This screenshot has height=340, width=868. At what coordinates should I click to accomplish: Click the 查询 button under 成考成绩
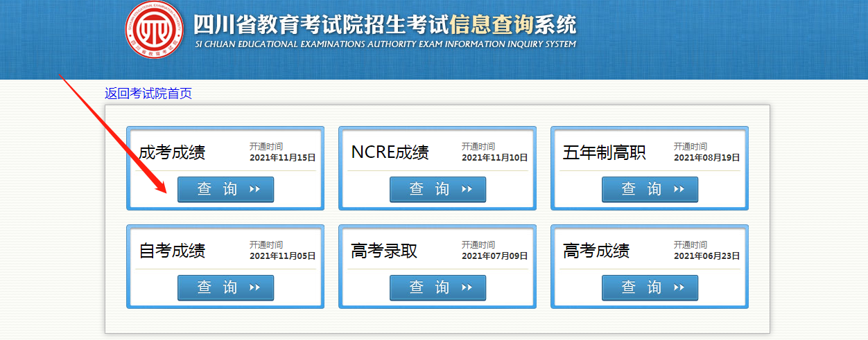click(x=225, y=190)
